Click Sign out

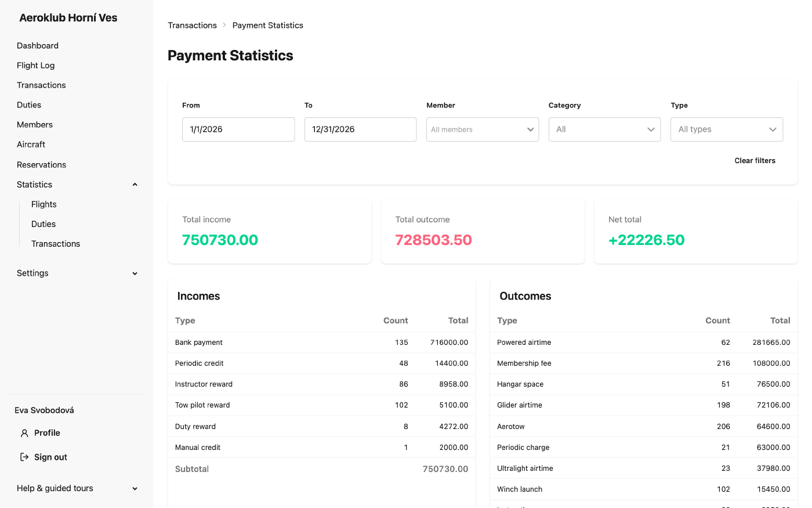(50, 457)
